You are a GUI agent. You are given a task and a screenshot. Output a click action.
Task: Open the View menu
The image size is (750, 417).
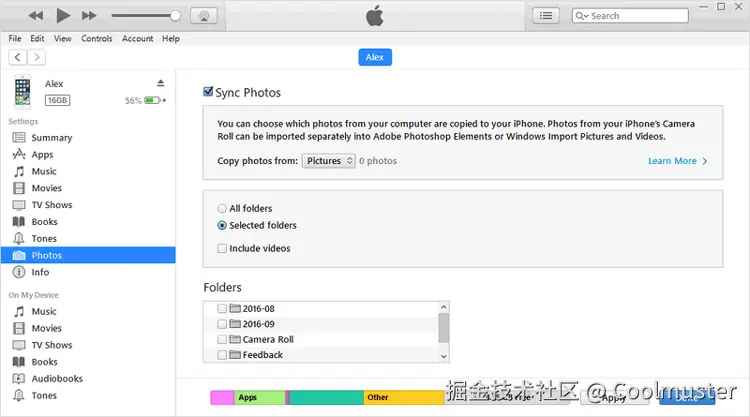(x=62, y=39)
